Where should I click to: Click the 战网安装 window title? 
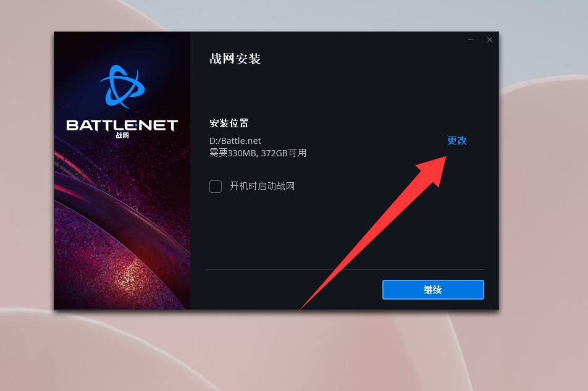[235, 59]
